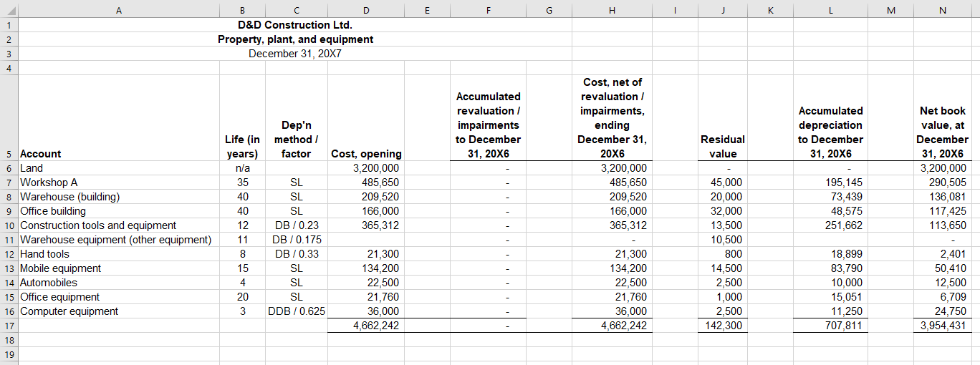Click the 'DB / 0.33' method cell

click(297, 254)
